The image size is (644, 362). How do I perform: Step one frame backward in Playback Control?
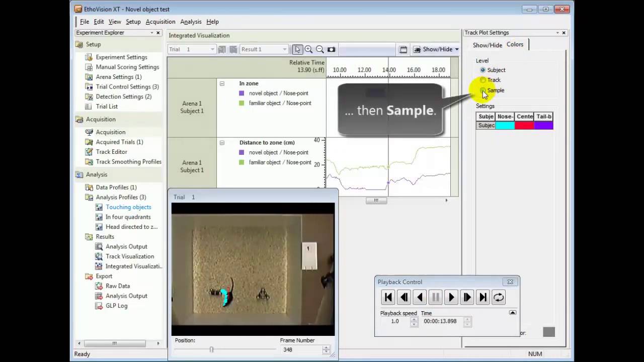[404, 297]
